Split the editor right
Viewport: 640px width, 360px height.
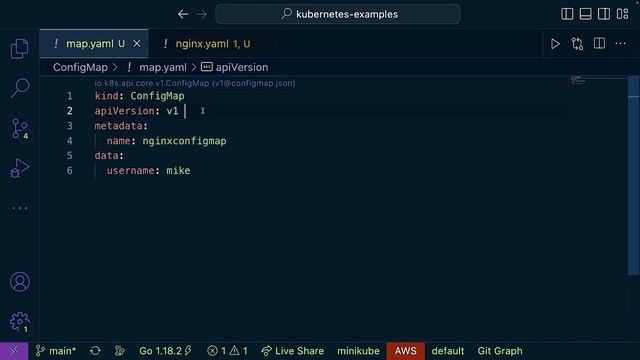tap(599, 43)
